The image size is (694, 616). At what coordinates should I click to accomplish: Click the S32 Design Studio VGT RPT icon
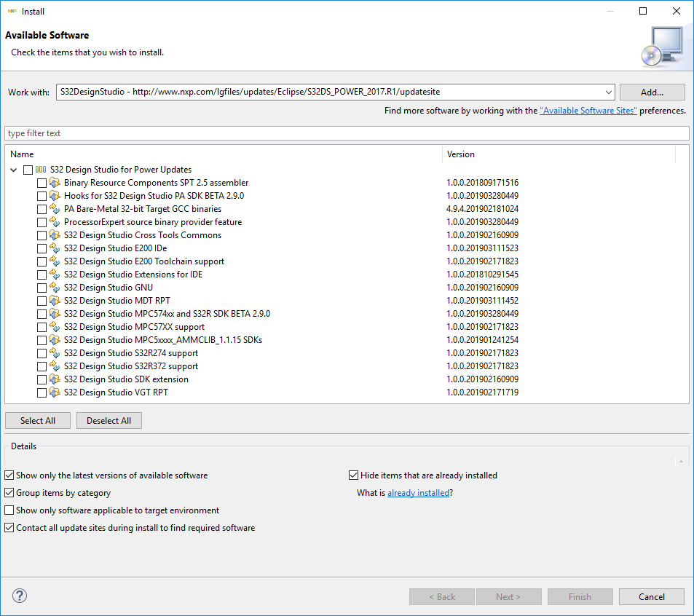coord(55,392)
